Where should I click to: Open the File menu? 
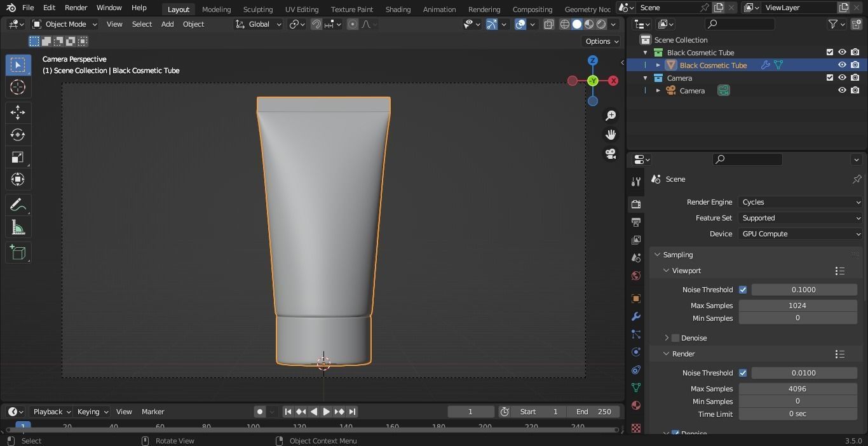pyautogui.click(x=28, y=8)
